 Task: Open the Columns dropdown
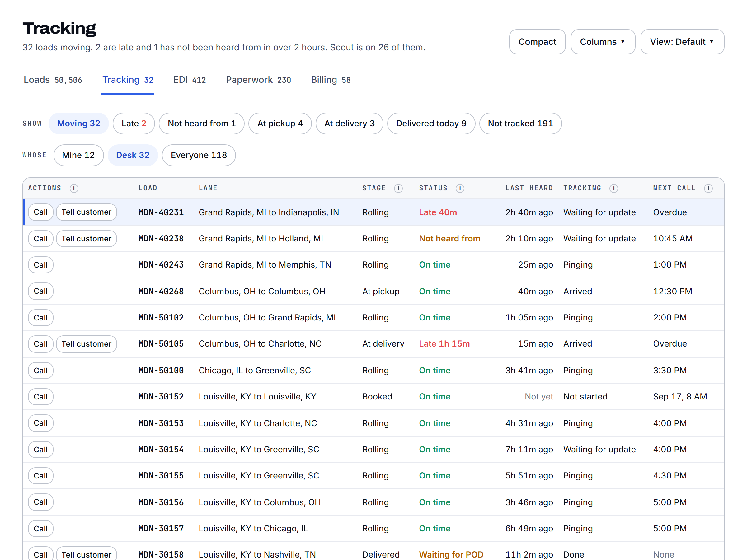click(603, 42)
